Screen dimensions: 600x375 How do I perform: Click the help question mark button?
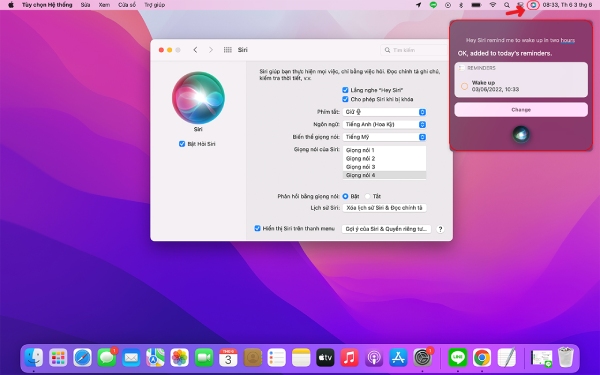point(440,229)
